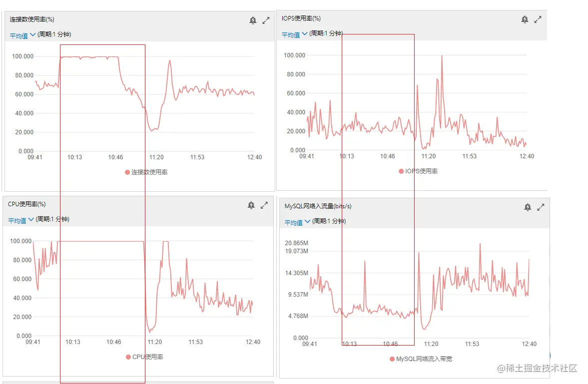Viewport: 588px width, 384px height.
Task: Open alarm bell for IOPS使用率 chart
Action: (x=525, y=19)
